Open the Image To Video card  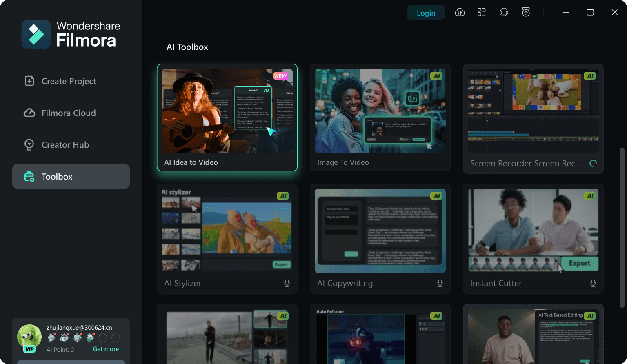point(380,118)
